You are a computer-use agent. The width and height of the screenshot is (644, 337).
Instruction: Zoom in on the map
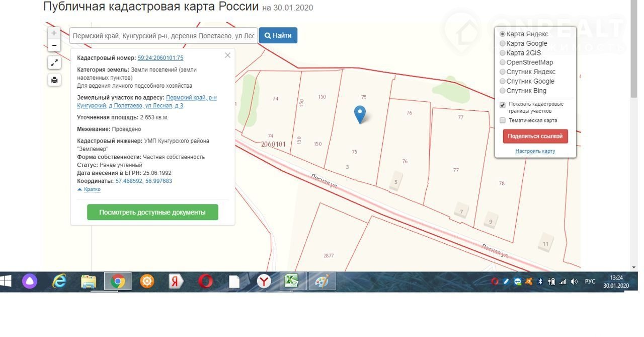(x=54, y=33)
